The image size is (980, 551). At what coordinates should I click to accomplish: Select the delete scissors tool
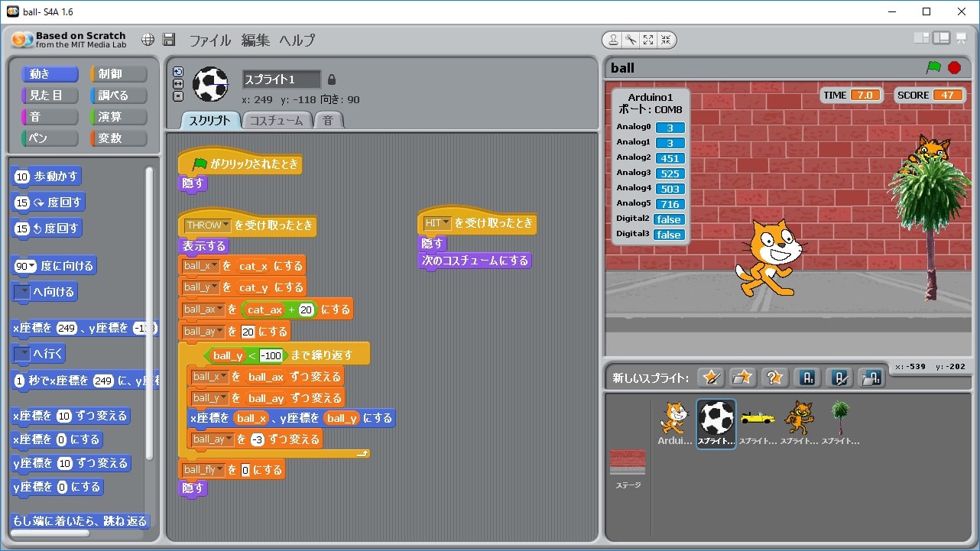click(x=631, y=41)
